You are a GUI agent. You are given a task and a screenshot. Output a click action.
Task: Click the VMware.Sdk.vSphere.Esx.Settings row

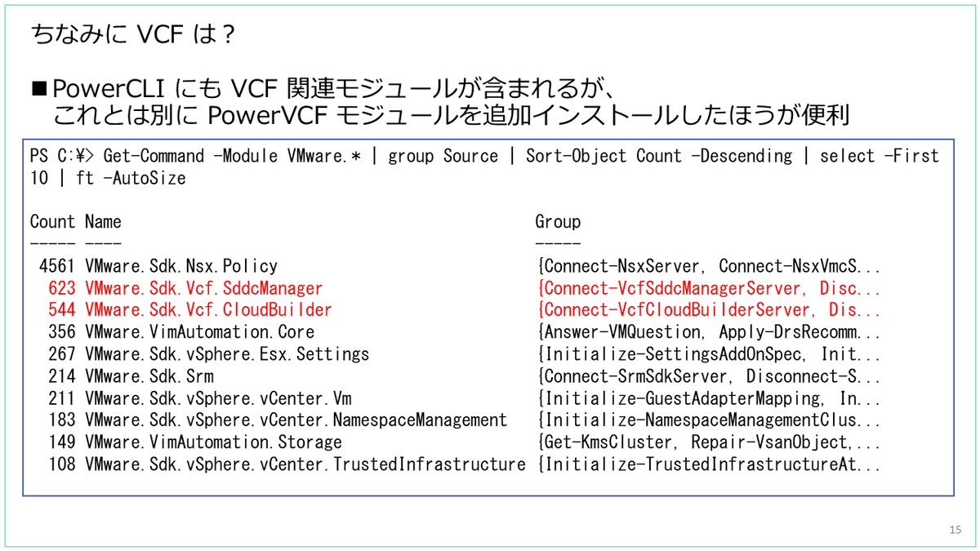(212, 353)
